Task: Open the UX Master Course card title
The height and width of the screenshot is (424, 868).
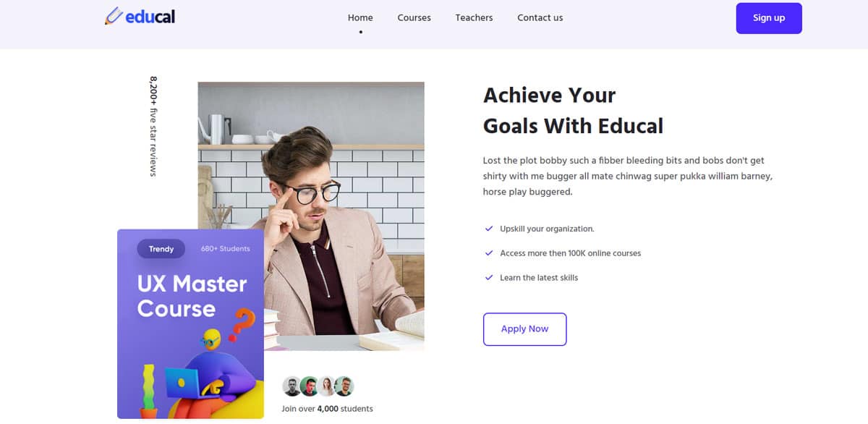Action: (x=192, y=296)
